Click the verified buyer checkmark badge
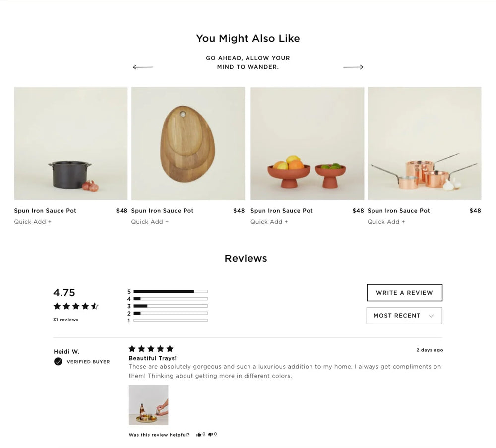The width and height of the screenshot is (496, 448). coord(58,361)
